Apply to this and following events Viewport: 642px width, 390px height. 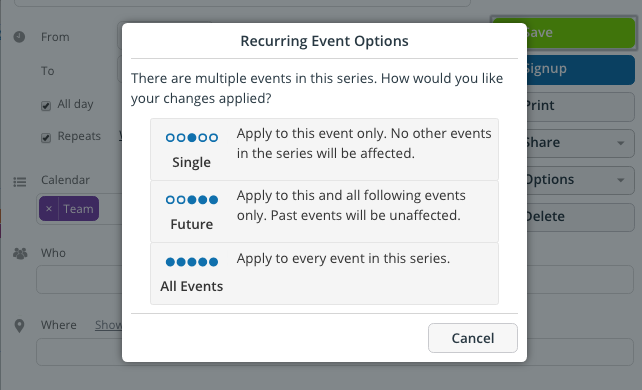(324, 212)
